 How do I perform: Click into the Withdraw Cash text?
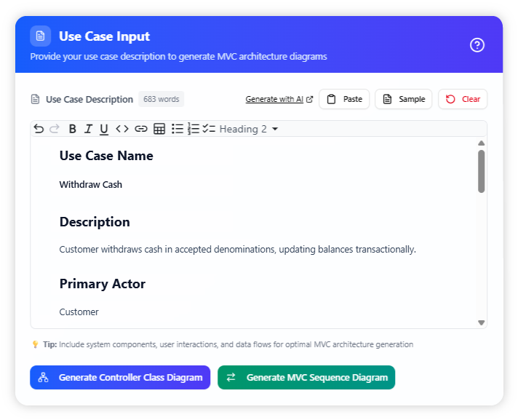point(91,185)
